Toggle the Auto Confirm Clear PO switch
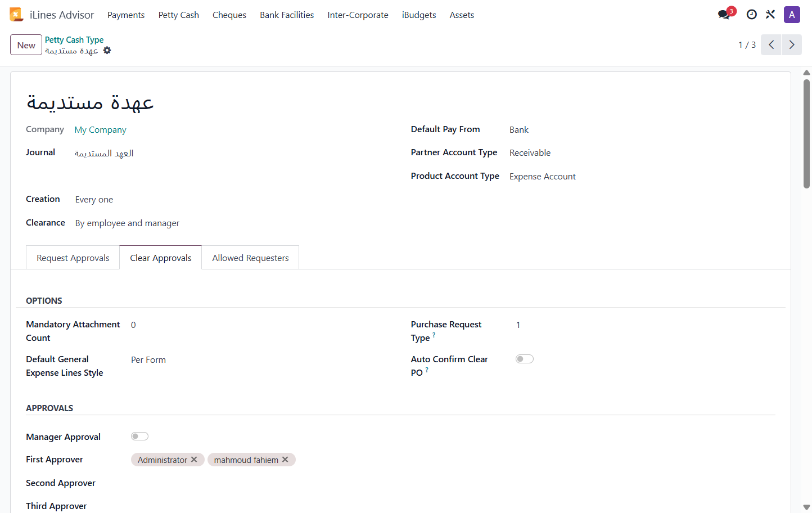 click(525, 359)
